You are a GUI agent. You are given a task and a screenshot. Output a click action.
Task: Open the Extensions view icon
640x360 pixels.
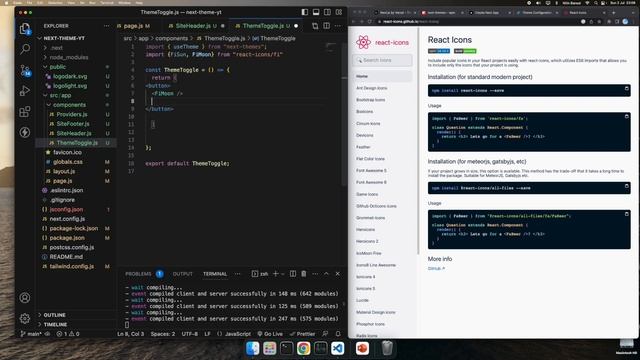[x=25, y=111]
